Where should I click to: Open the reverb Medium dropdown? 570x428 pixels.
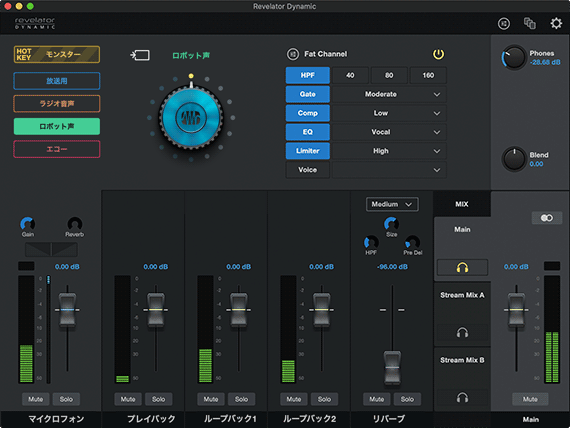pos(392,204)
